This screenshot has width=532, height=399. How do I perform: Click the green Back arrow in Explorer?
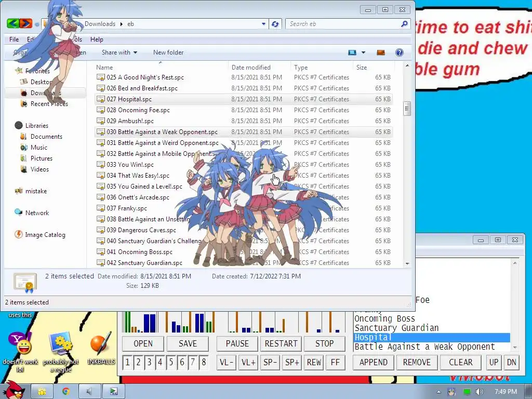click(x=12, y=23)
